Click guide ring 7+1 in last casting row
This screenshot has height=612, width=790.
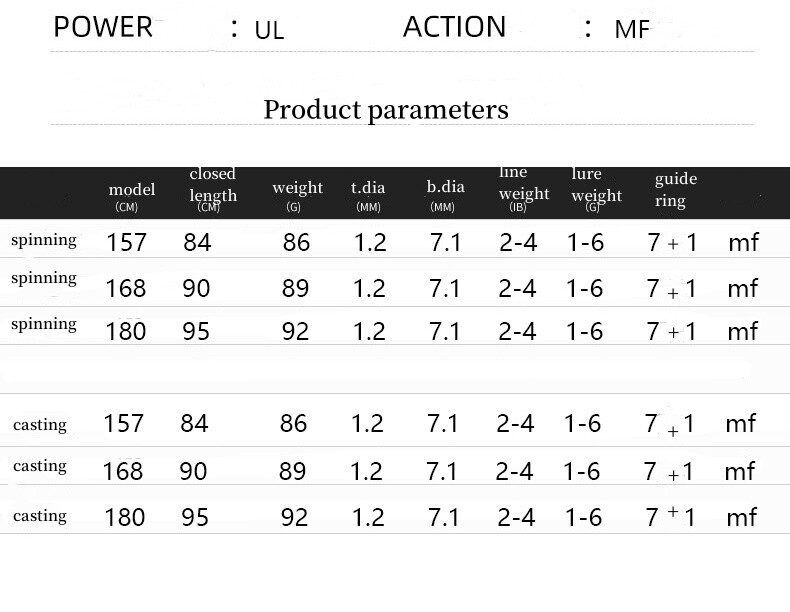point(670,517)
